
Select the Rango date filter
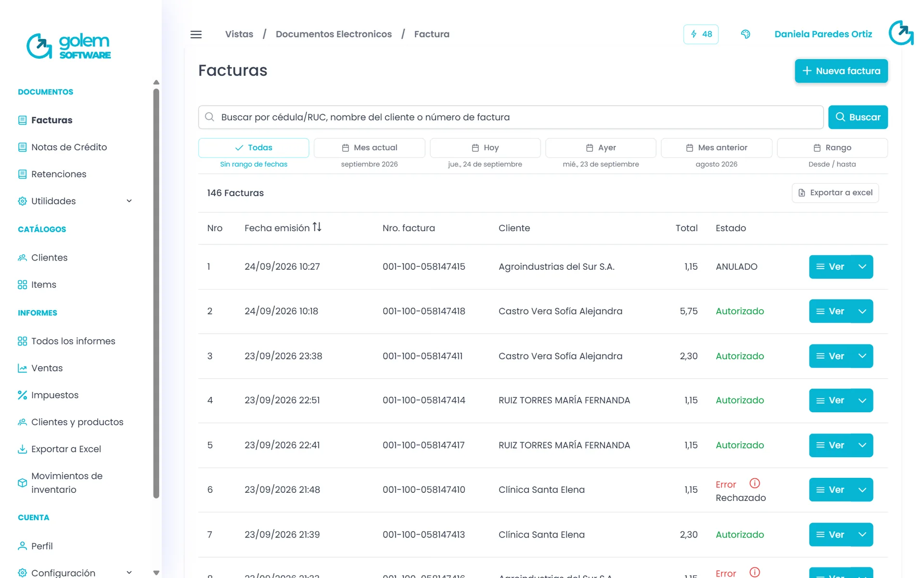coord(832,148)
